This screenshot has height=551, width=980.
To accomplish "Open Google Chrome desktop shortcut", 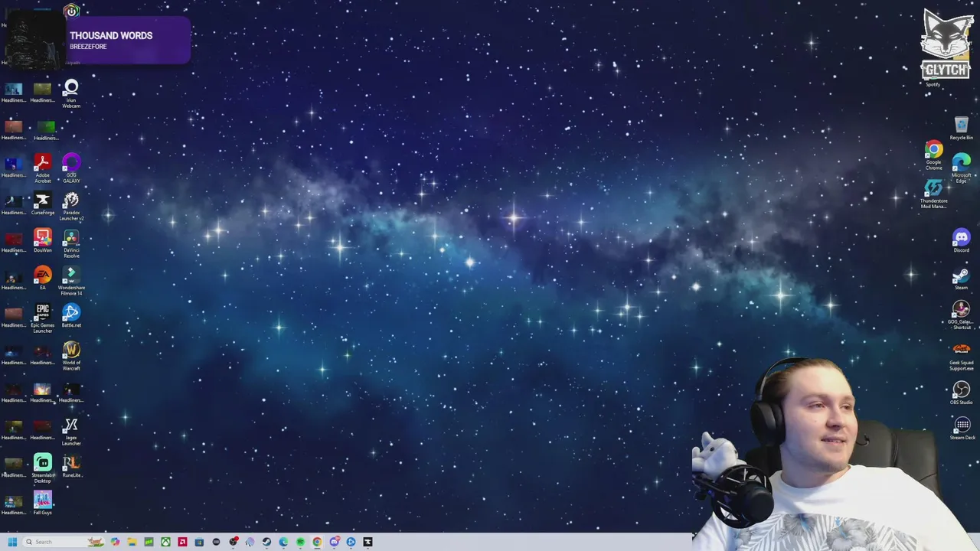I will pyautogui.click(x=933, y=156).
